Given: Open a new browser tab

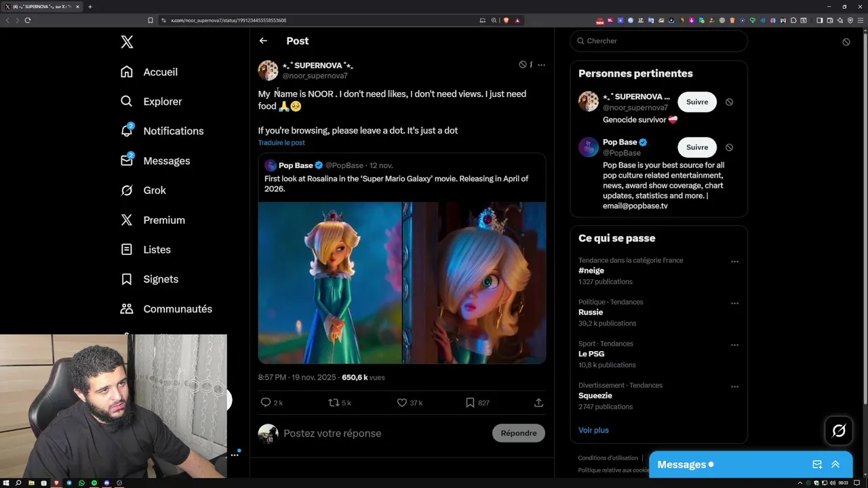Looking at the screenshot, I should [x=90, y=7].
